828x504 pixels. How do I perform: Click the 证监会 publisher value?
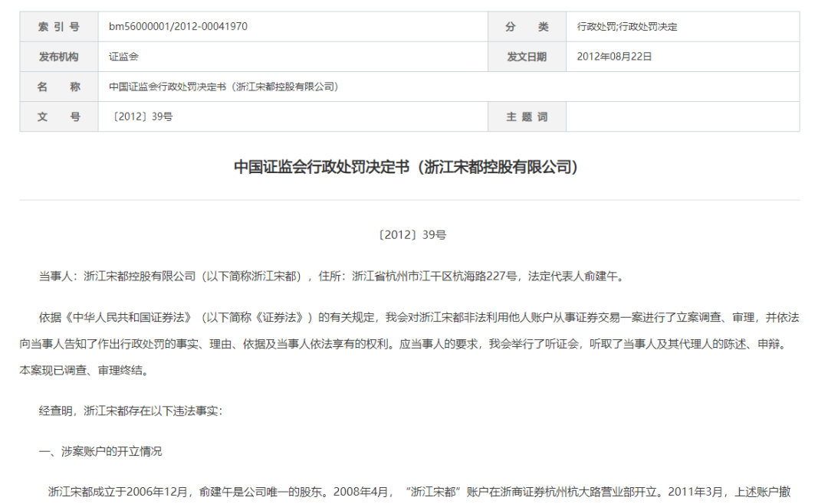[123, 57]
